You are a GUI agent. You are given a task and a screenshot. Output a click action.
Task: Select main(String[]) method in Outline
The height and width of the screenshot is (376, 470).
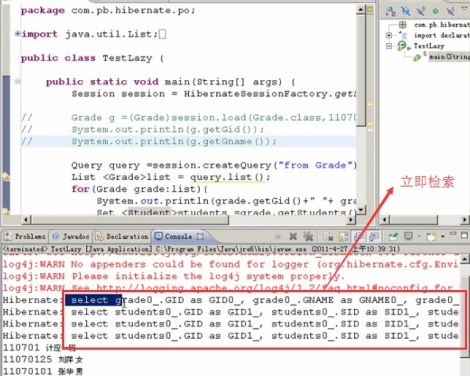coord(449,57)
